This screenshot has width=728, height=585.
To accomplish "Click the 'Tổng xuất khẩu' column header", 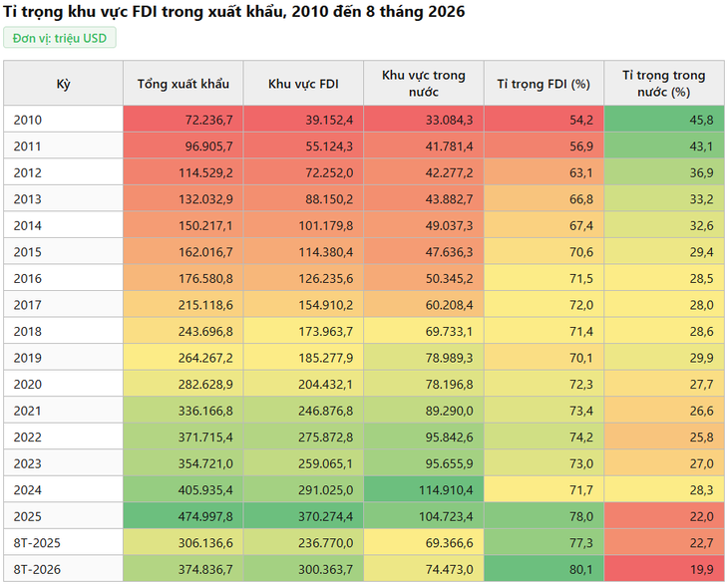I will [x=182, y=84].
